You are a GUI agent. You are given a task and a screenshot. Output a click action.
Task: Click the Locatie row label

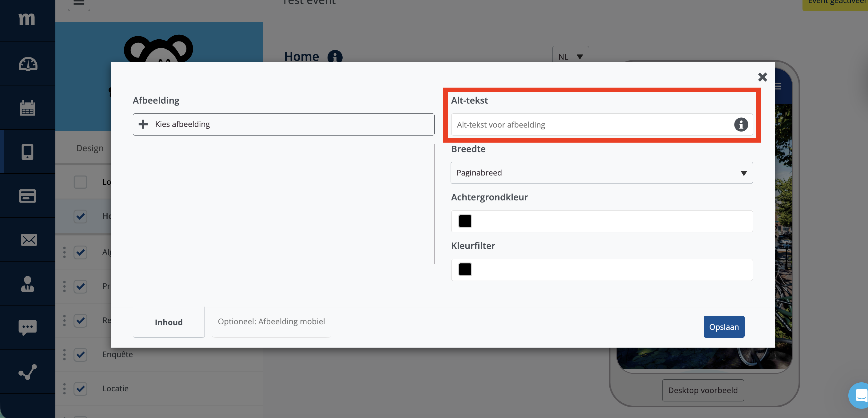point(115,388)
